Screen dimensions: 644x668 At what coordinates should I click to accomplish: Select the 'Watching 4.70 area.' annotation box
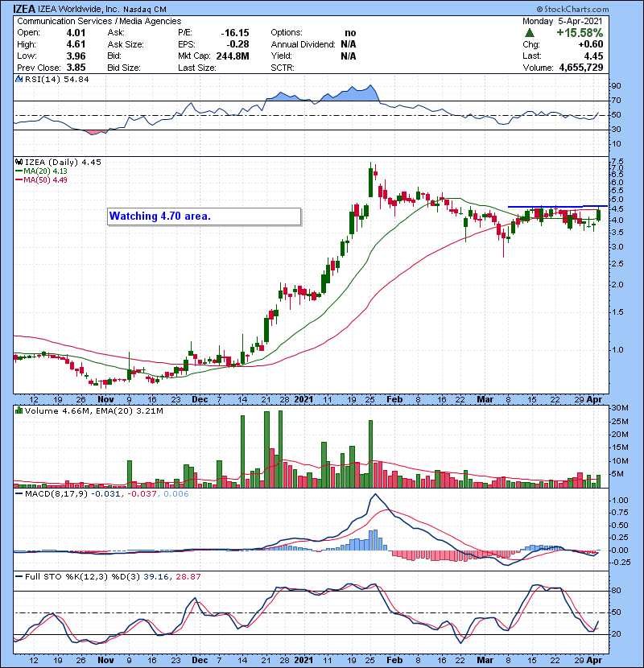click(x=204, y=216)
